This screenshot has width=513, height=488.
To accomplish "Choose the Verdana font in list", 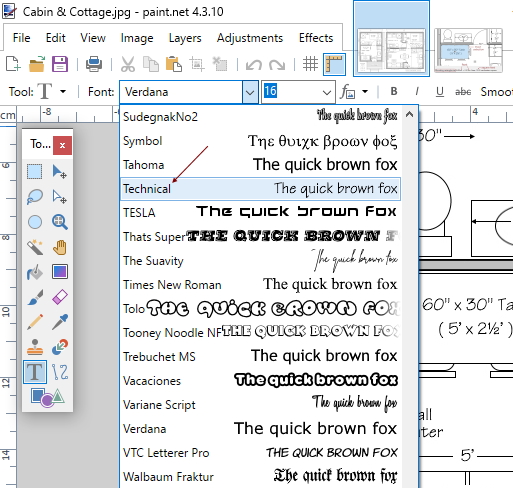I will (260, 429).
